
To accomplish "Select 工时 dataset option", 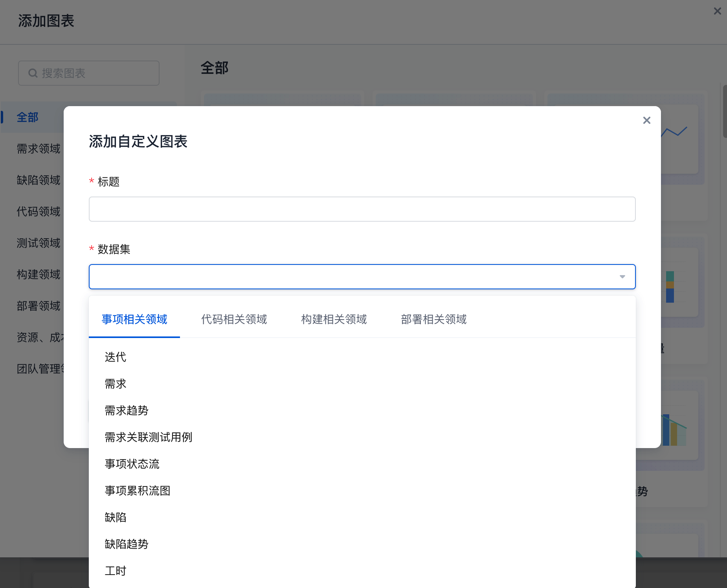I will 116,571.
